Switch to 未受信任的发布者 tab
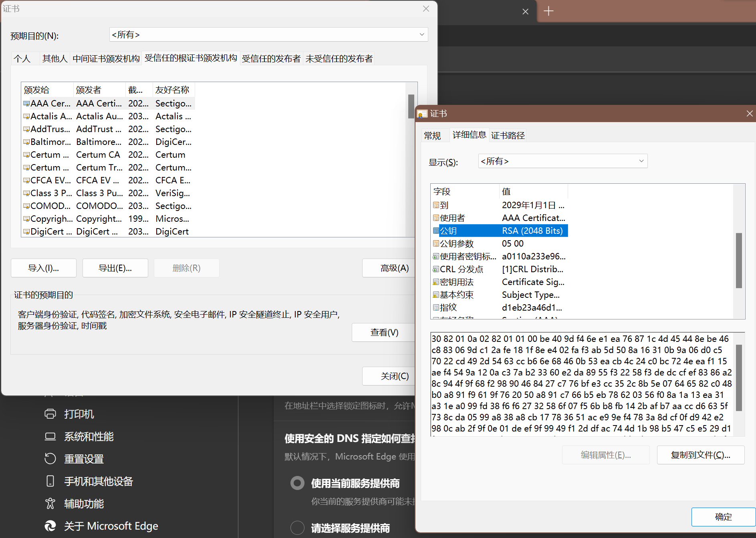This screenshot has height=538, width=756. point(339,59)
